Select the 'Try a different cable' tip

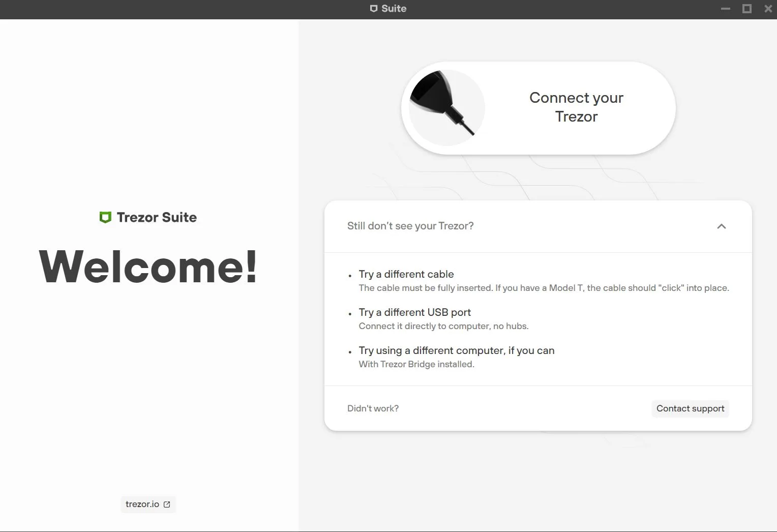(406, 274)
